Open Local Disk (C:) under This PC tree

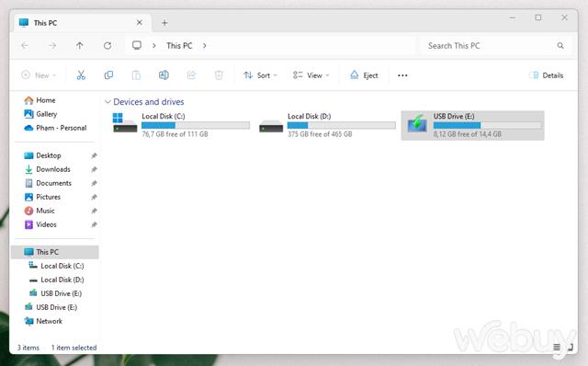(57, 266)
